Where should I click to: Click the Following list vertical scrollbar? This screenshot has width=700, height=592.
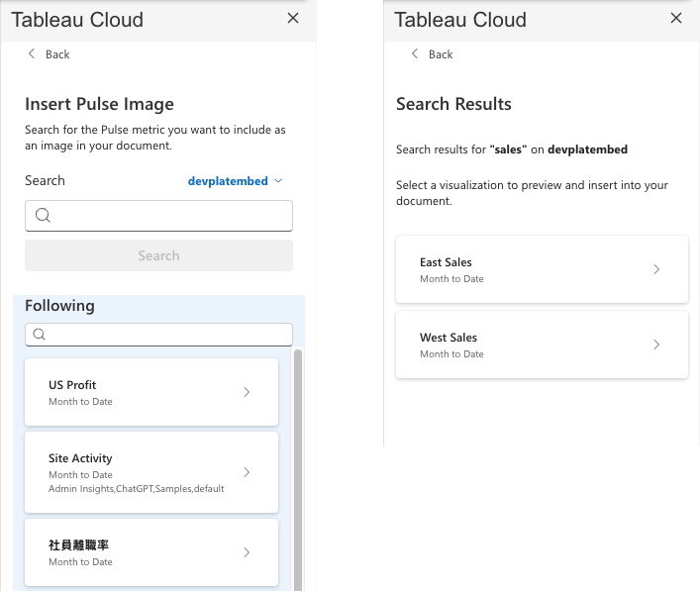[x=298, y=465]
